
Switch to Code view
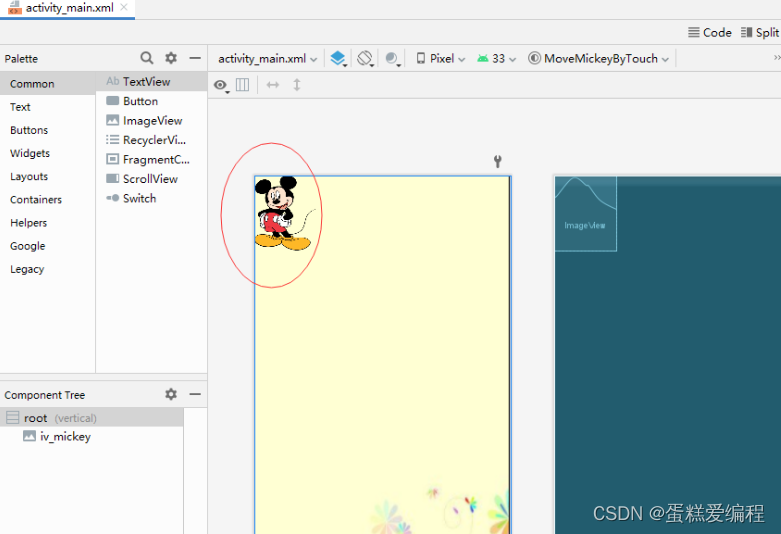pyautogui.click(x=710, y=32)
